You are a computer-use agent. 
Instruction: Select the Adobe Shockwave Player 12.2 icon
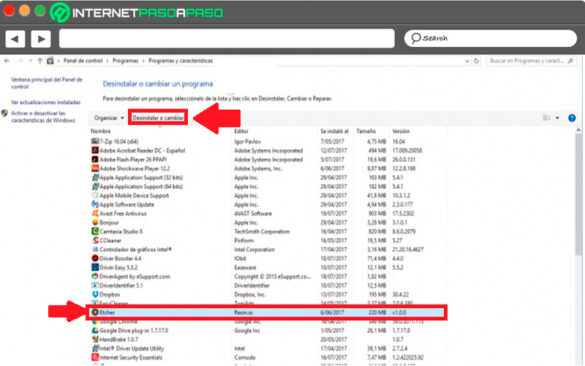pos(95,168)
